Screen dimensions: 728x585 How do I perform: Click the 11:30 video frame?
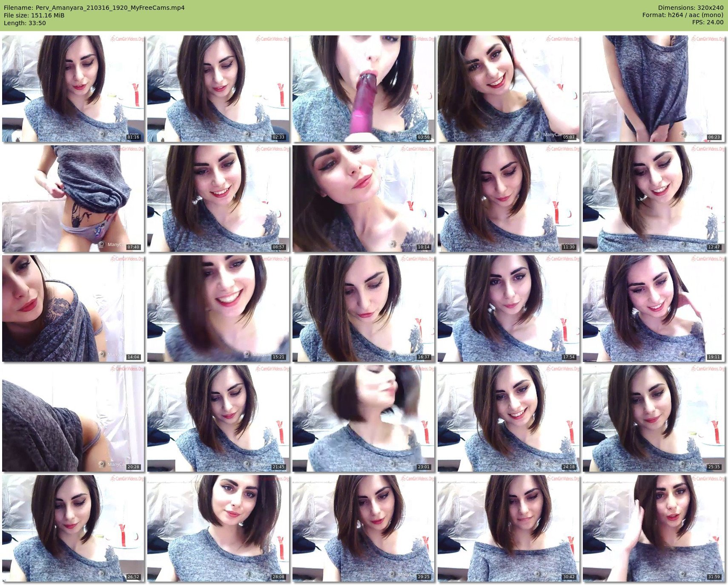click(x=508, y=199)
